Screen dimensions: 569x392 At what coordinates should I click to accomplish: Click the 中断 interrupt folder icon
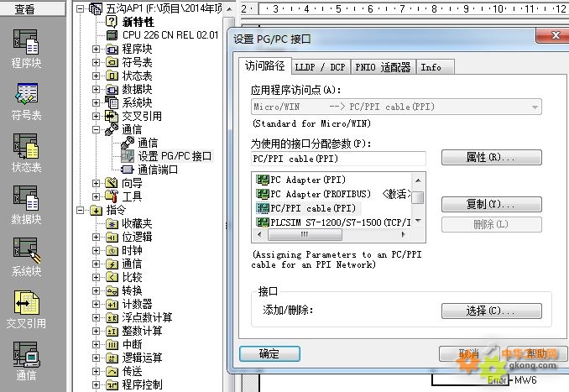pos(112,345)
